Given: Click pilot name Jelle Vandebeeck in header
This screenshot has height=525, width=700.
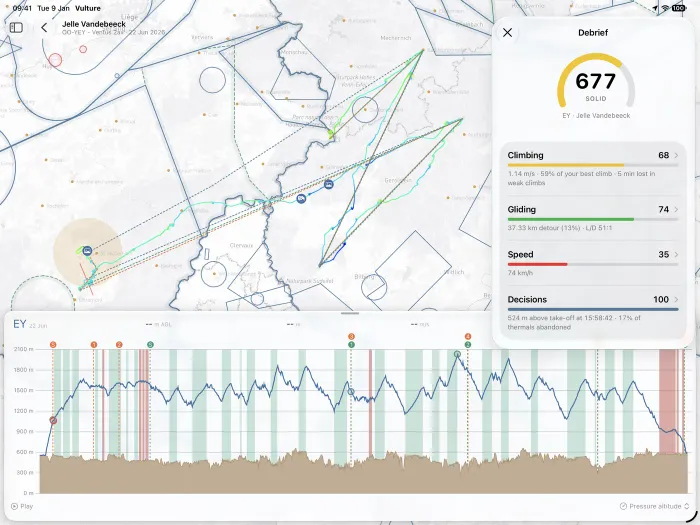Looking at the screenshot, I should pyautogui.click(x=94, y=24).
